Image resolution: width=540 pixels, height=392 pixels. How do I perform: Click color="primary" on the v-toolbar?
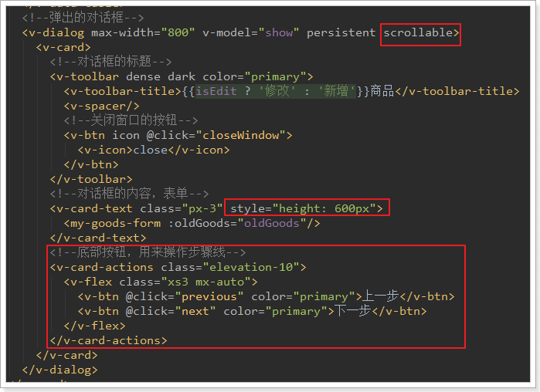(x=254, y=76)
